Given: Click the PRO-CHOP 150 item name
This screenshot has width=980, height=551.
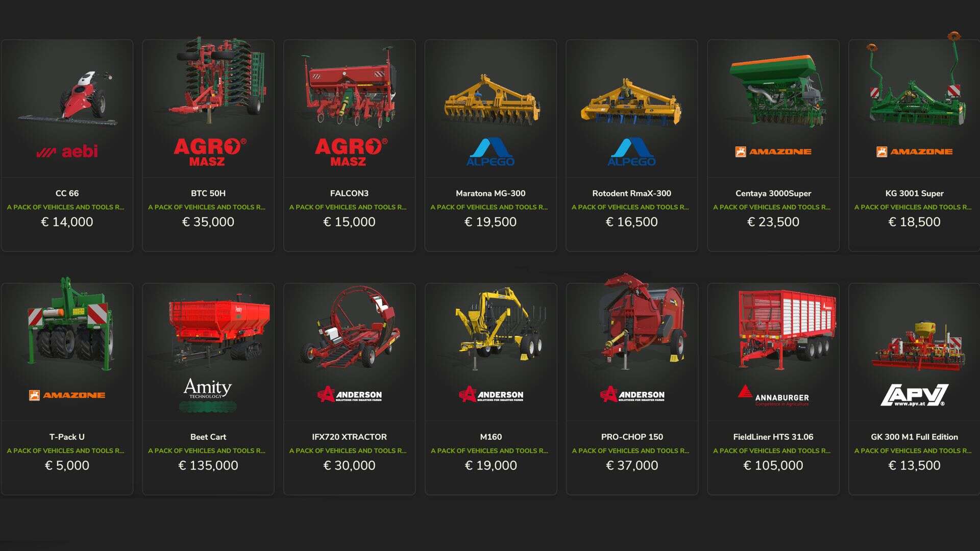Looking at the screenshot, I should pyautogui.click(x=632, y=437).
